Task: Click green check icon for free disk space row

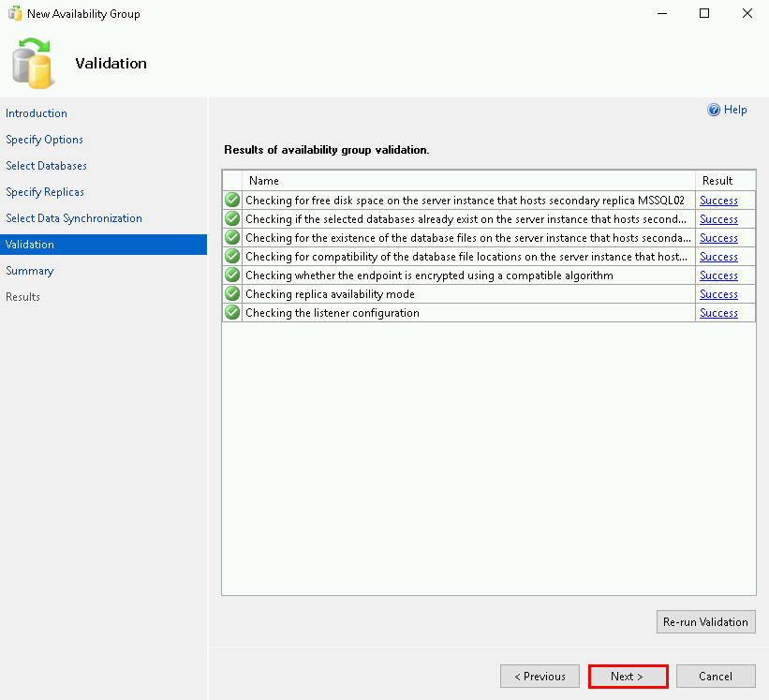Action: click(x=232, y=200)
